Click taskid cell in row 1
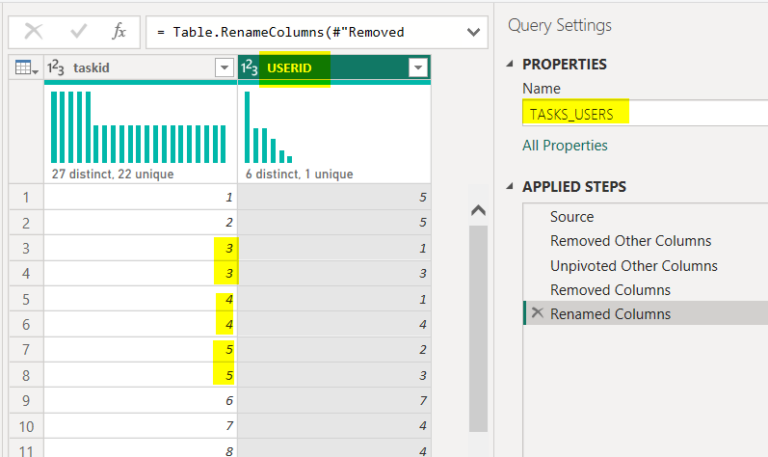 tap(141, 197)
